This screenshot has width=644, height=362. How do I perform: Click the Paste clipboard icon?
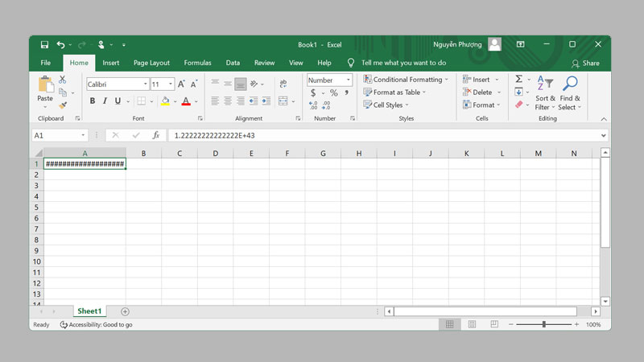pyautogui.click(x=45, y=84)
